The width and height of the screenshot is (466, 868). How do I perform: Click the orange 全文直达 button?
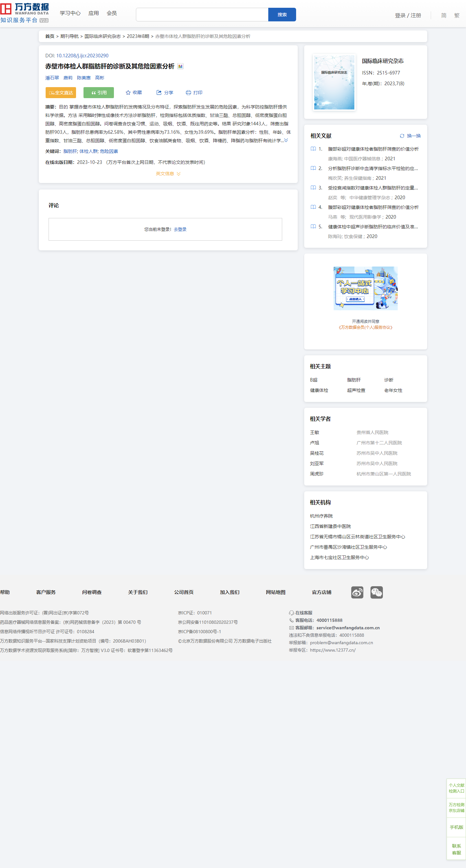point(61,93)
